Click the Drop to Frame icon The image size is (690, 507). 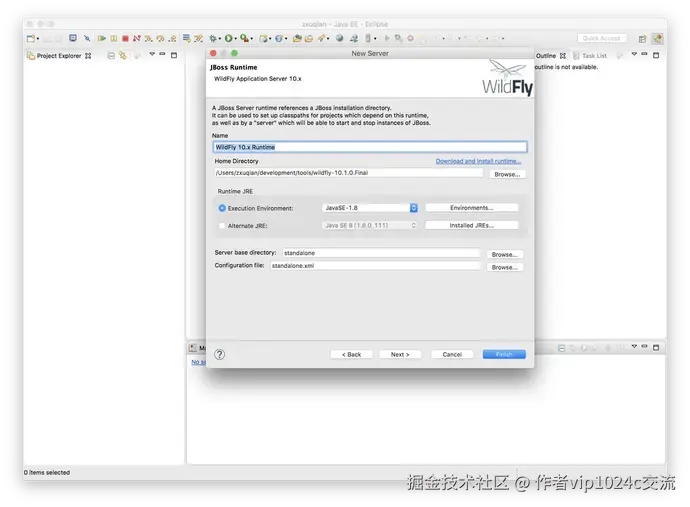tap(187, 38)
